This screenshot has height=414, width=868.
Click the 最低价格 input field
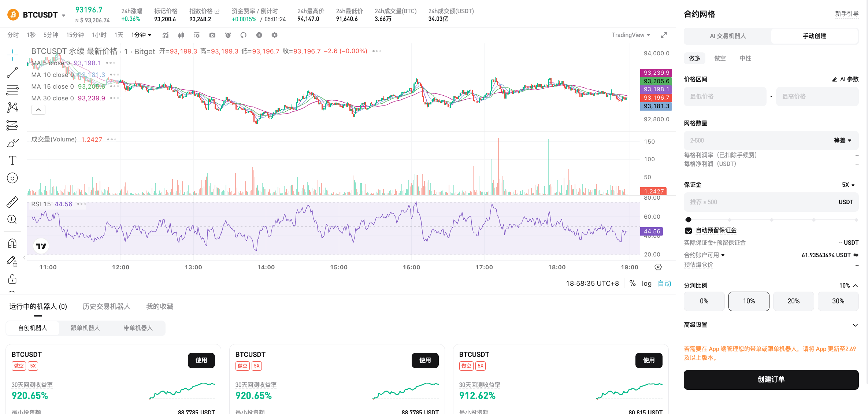tap(724, 97)
